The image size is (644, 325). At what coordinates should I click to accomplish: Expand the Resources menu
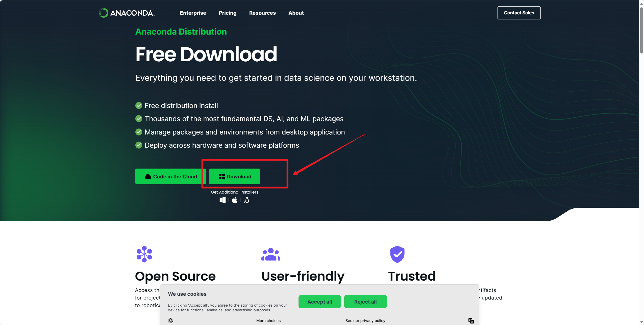[262, 13]
